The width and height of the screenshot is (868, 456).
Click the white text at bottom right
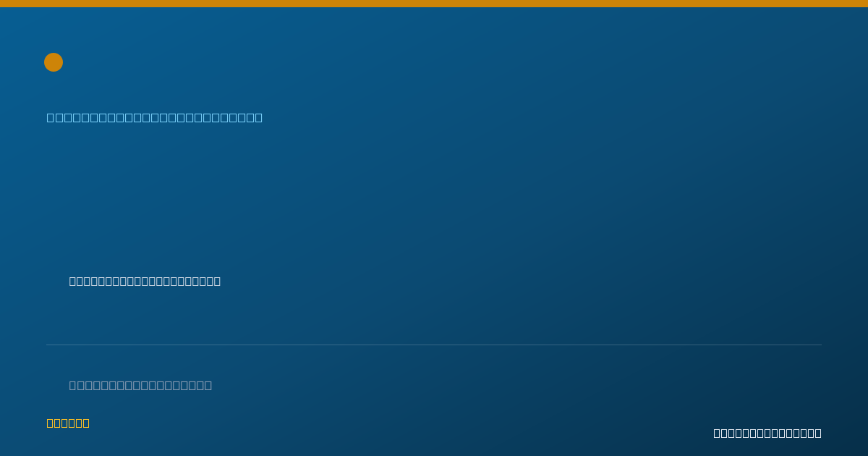click(767, 433)
